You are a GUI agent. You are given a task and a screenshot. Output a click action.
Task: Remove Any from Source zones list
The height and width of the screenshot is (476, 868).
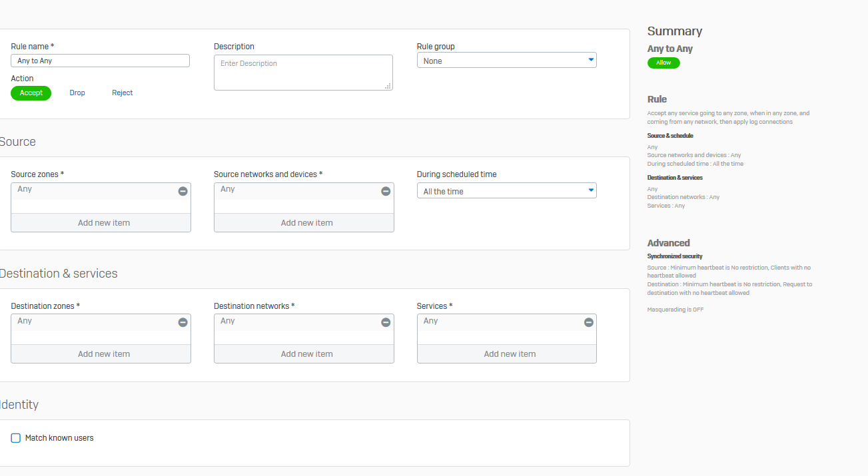pos(183,191)
